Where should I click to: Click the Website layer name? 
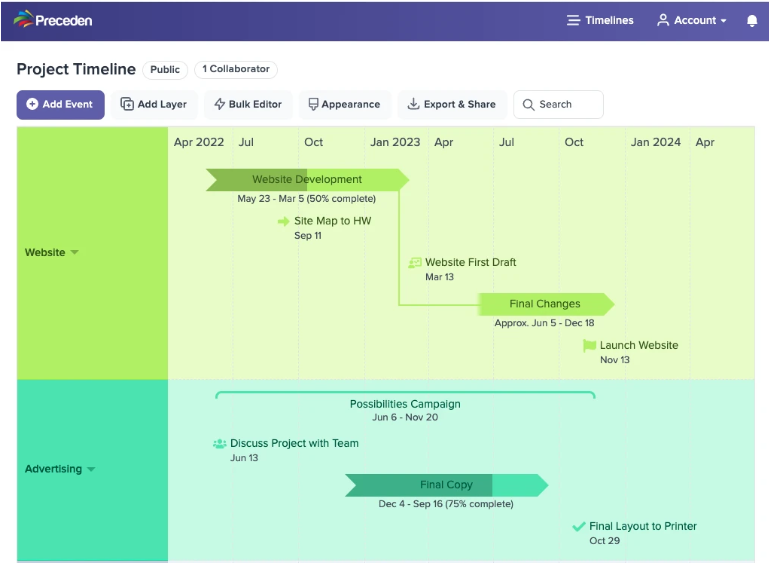(45, 253)
